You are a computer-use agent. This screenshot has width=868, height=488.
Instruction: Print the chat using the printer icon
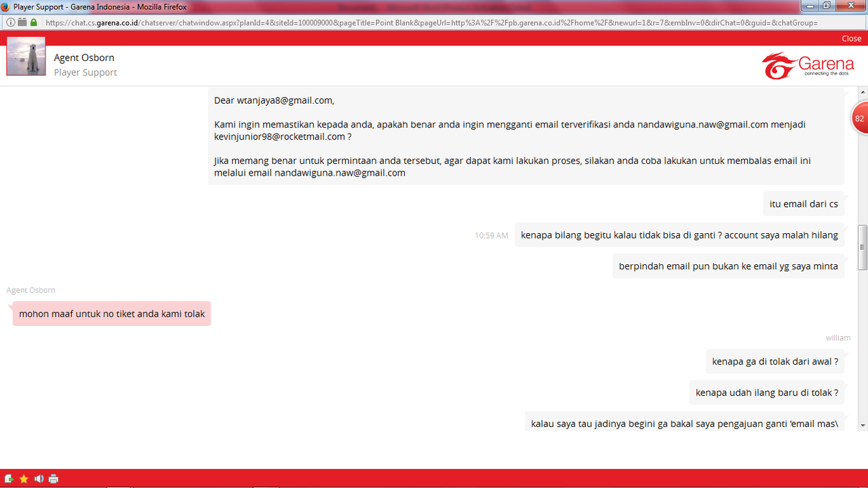tap(54, 479)
